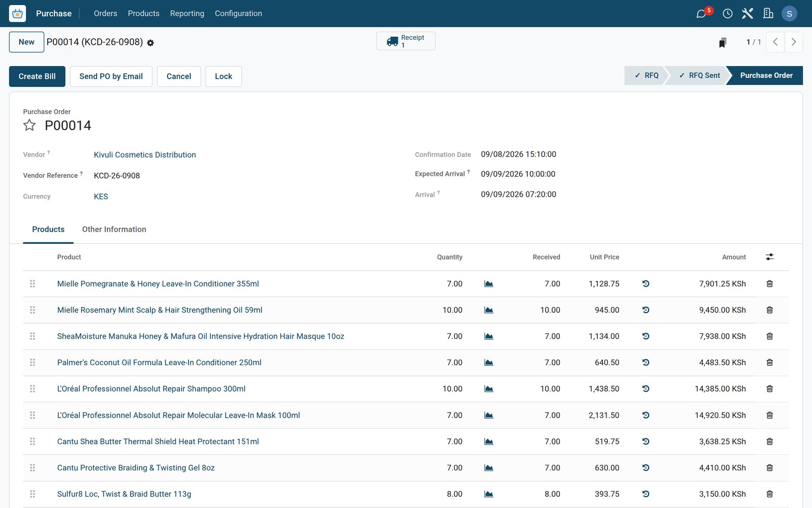Select the RFQ status stage
Viewport: 812px width, 508px height.
pos(646,75)
